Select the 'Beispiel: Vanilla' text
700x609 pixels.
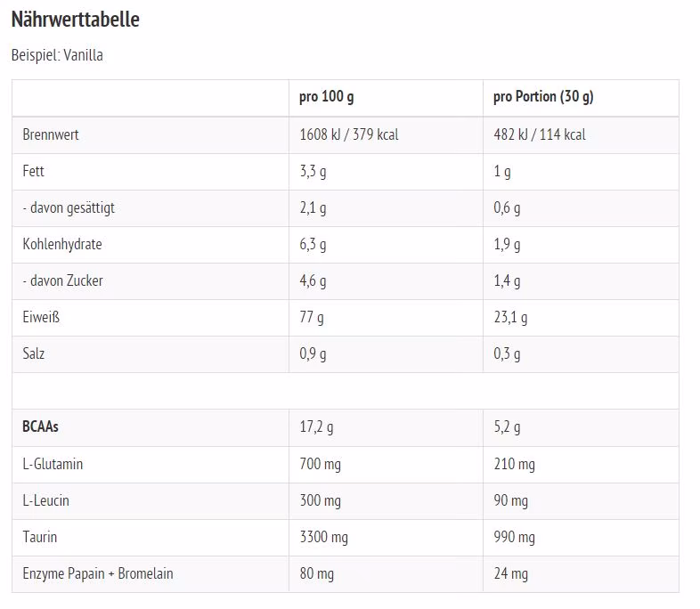click(57, 55)
